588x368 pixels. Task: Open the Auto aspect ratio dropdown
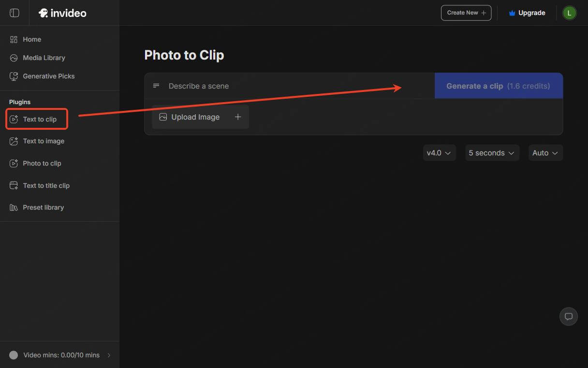545,153
